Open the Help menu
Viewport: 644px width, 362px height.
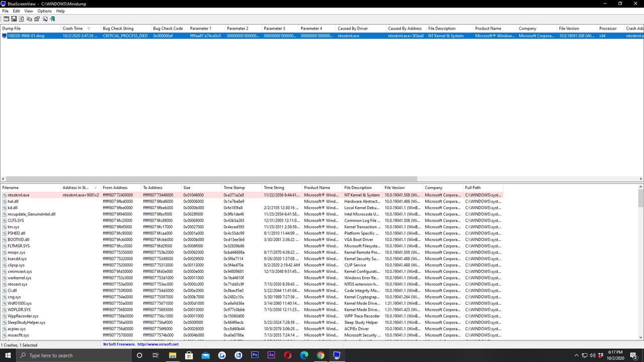(x=60, y=11)
